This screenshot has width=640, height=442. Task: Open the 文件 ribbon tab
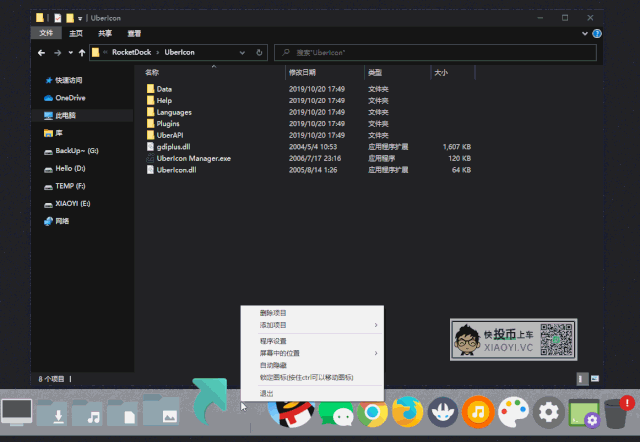coord(46,33)
